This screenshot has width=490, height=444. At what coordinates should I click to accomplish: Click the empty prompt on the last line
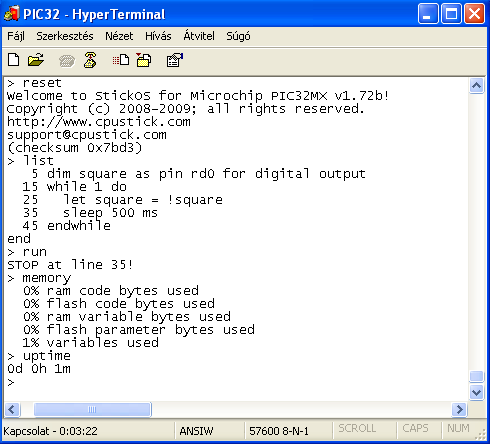coord(11,382)
